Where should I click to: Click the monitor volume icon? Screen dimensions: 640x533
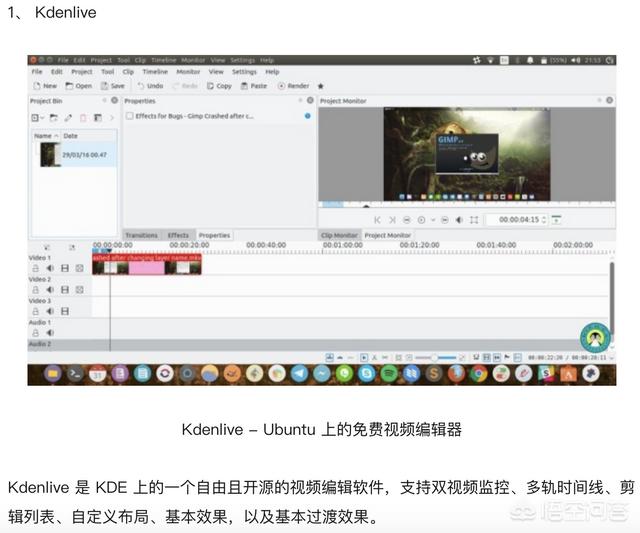[459, 220]
